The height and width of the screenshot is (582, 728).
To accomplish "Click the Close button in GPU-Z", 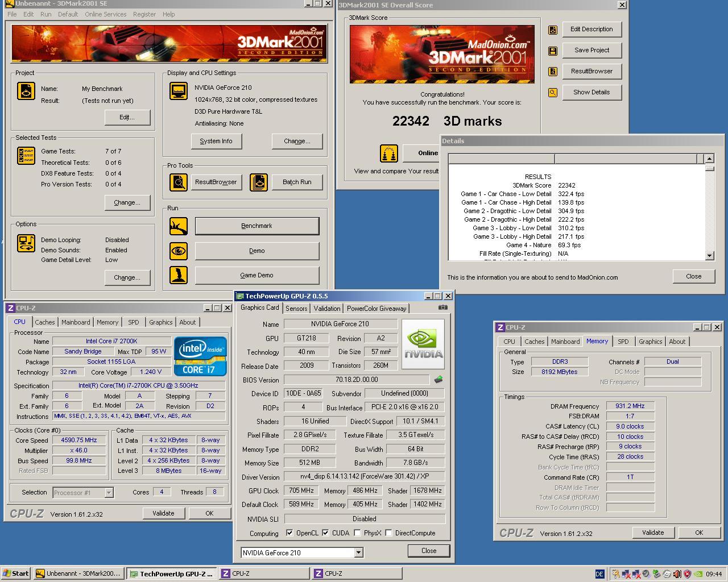I will tap(429, 551).
